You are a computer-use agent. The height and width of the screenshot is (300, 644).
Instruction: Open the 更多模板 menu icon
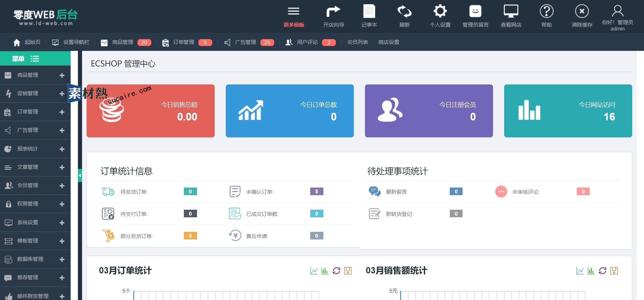pos(294,11)
